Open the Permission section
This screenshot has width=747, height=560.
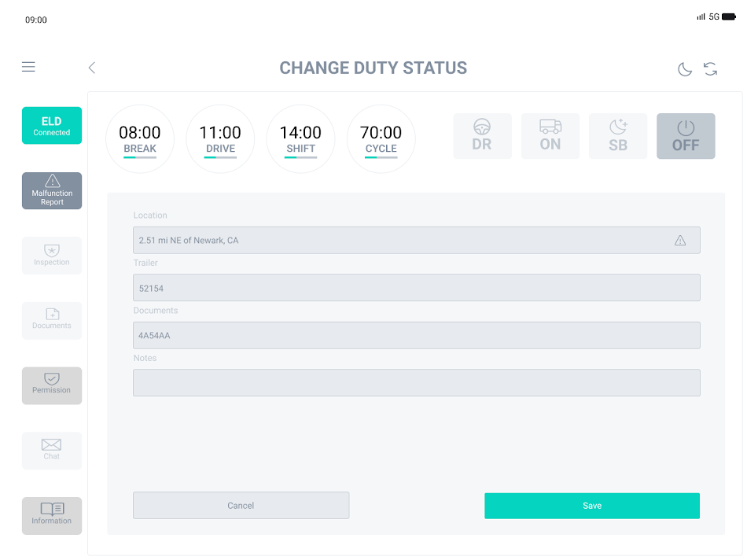point(52,385)
